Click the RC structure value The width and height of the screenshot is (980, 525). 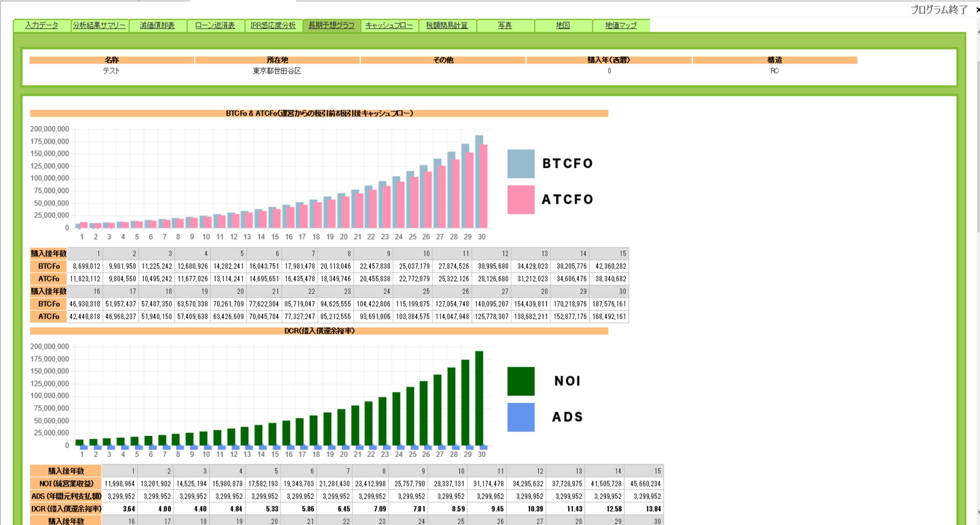(x=774, y=71)
